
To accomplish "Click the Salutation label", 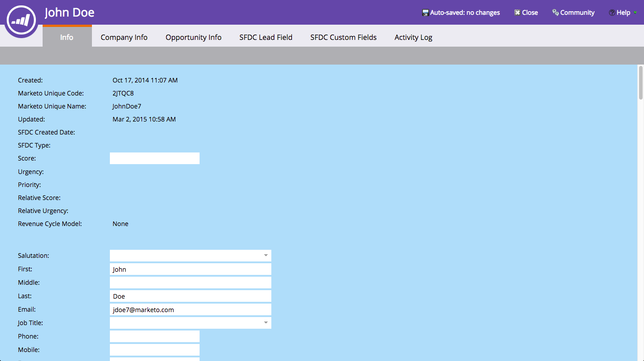I will (x=34, y=256).
